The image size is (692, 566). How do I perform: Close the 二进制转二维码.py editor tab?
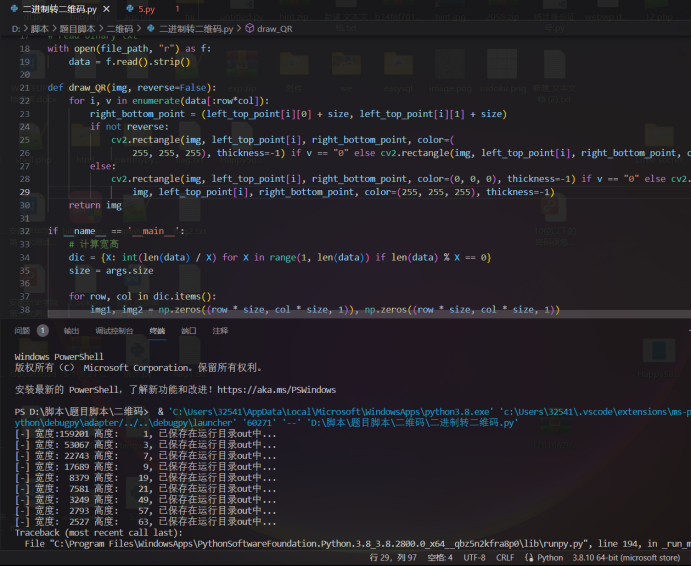click(x=105, y=9)
